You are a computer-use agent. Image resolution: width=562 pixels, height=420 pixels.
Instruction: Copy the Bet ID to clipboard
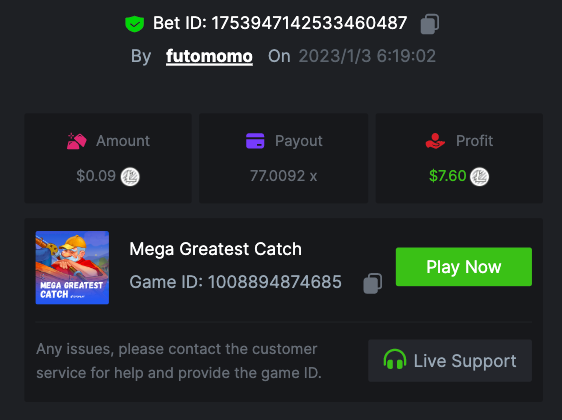coord(430,24)
